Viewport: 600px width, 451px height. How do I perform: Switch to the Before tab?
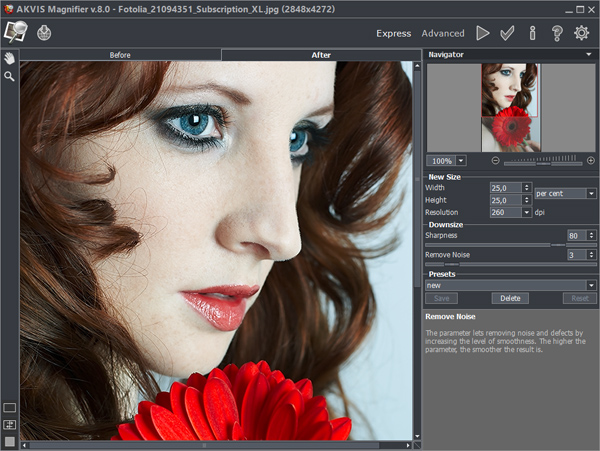tap(120, 55)
